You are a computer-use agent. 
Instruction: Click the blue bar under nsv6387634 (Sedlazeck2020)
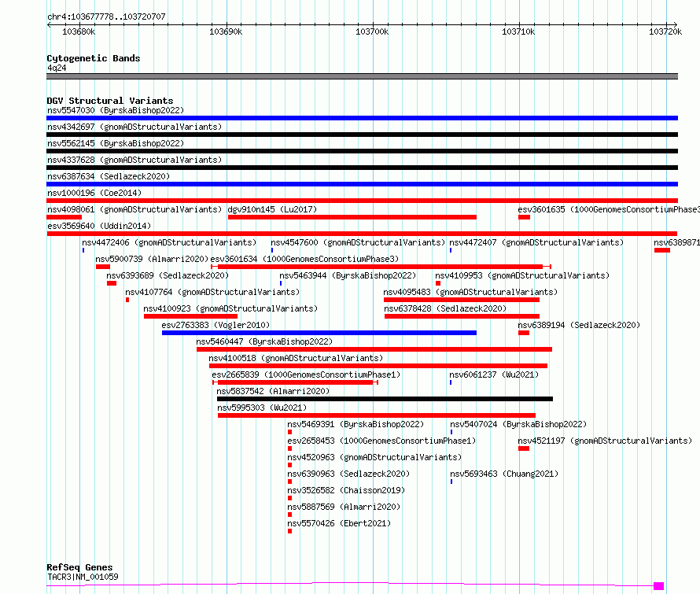(x=362, y=184)
